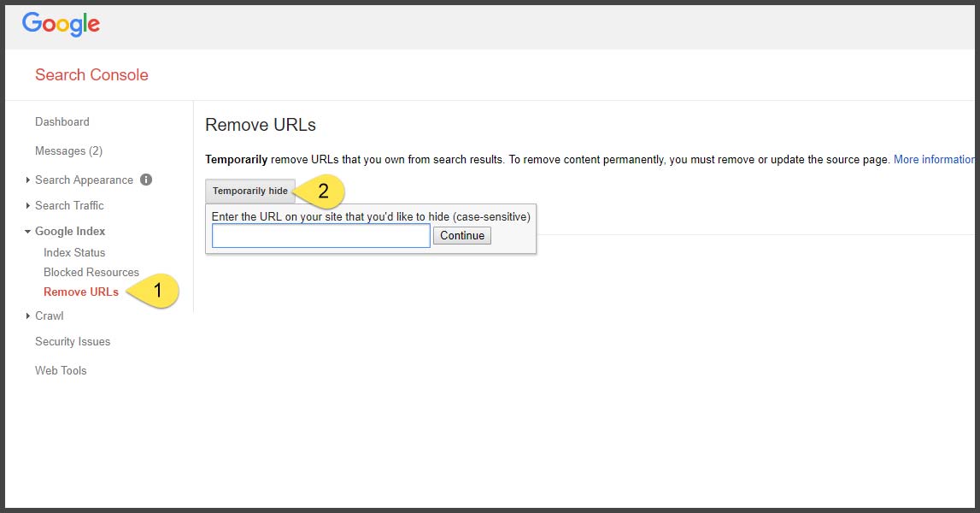Expand the Search Appearance section
Screen dimensions: 980x513
pos(27,180)
